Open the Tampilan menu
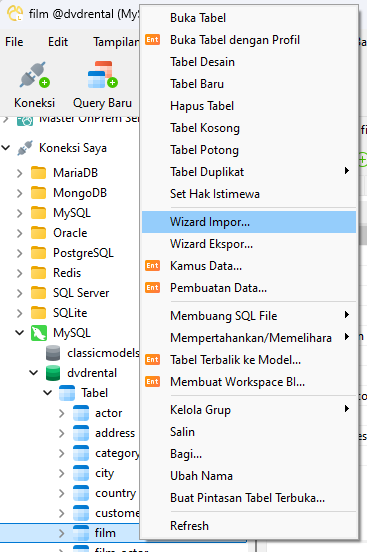 coord(116,42)
